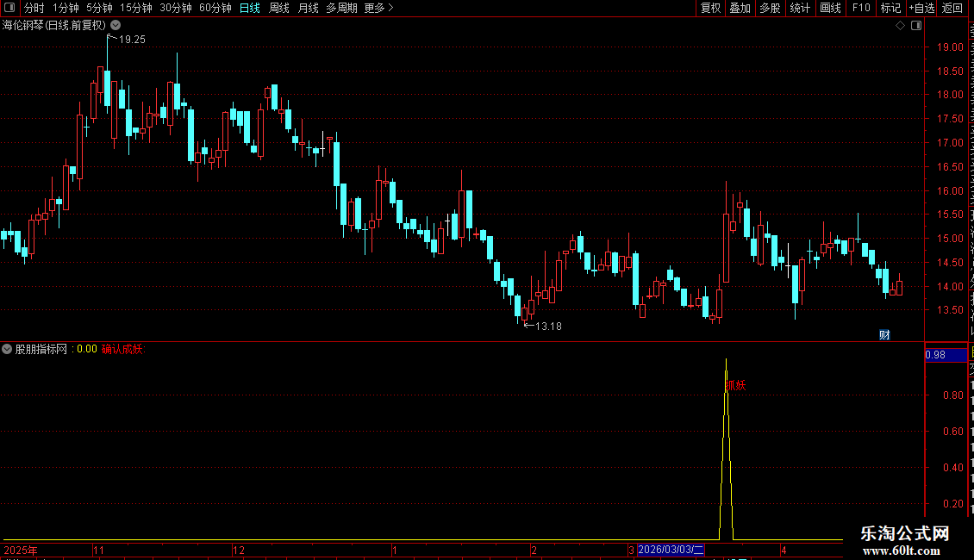
Task: Click the 19.00 price axis label
Action: point(950,47)
